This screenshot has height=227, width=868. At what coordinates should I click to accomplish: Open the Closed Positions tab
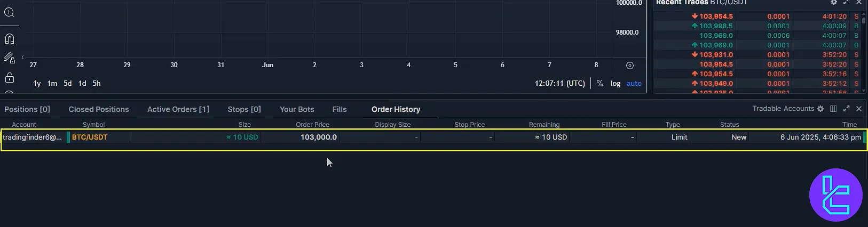pyautogui.click(x=99, y=109)
